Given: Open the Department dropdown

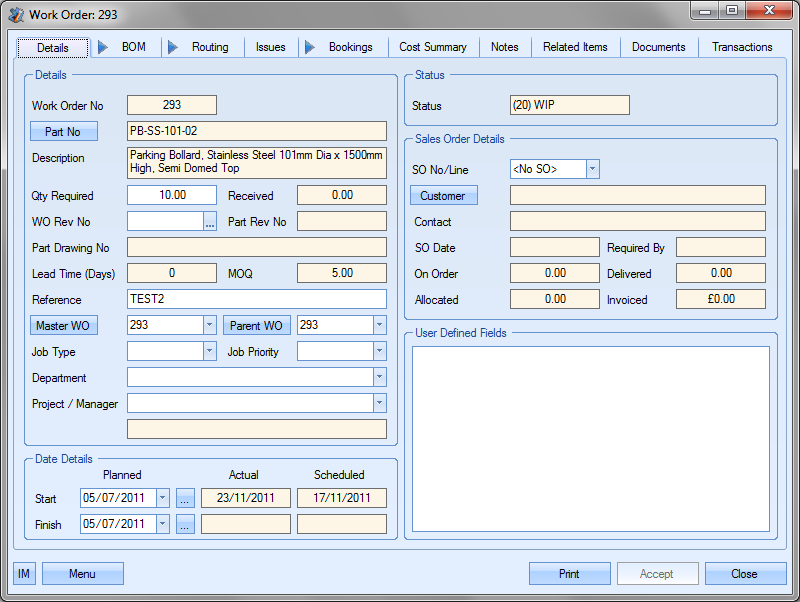Looking at the screenshot, I should tap(379, 378).
